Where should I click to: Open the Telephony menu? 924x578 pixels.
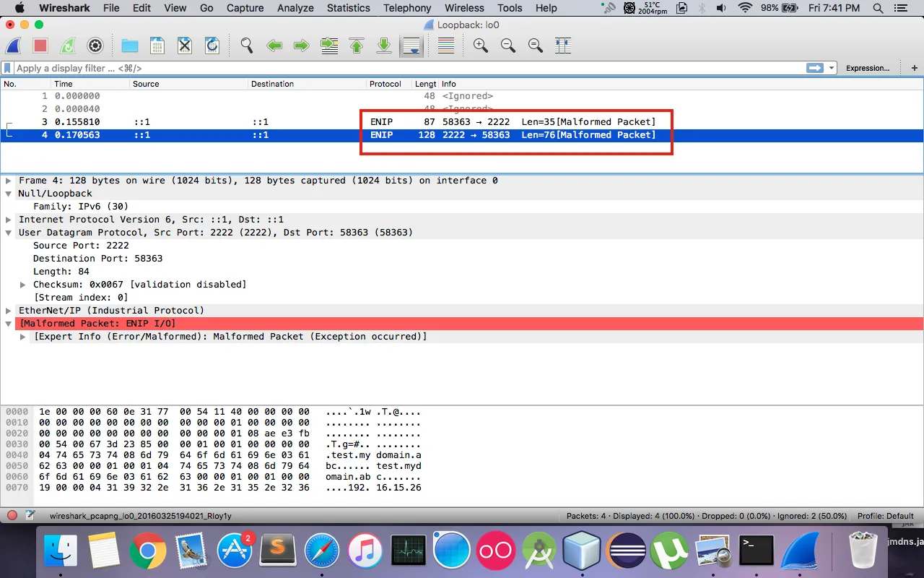[x=407, y=8]
